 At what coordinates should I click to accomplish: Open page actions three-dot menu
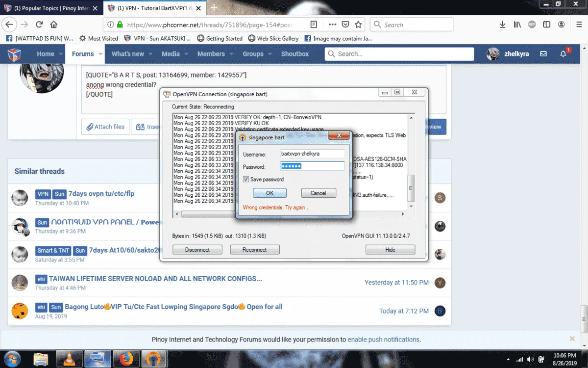(333, 25)
